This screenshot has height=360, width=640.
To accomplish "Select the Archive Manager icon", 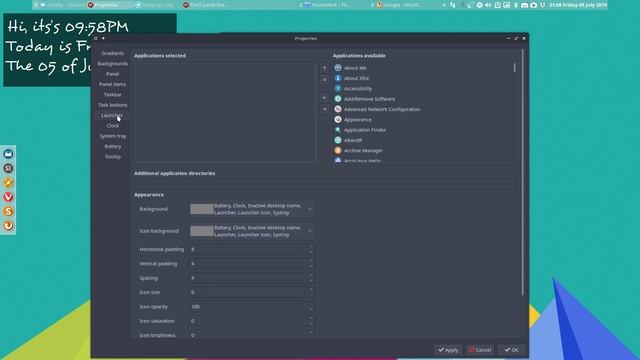I will [338, 150].
